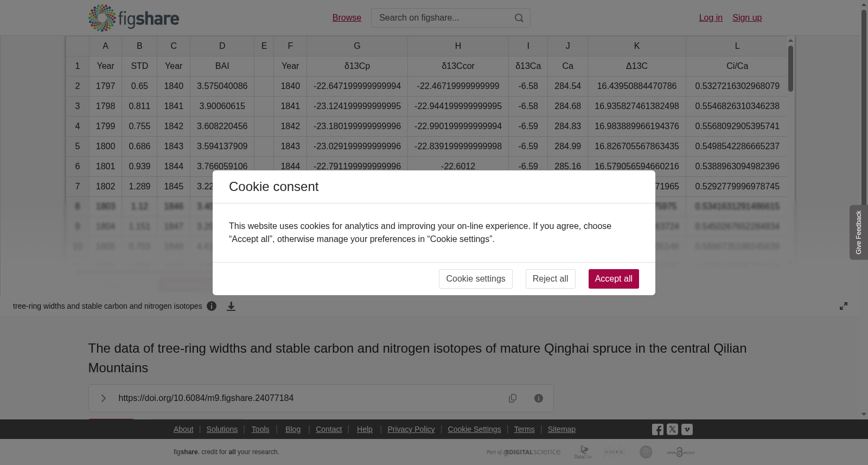
Task: Open Sitemap footer link
Action: point(561,429)
